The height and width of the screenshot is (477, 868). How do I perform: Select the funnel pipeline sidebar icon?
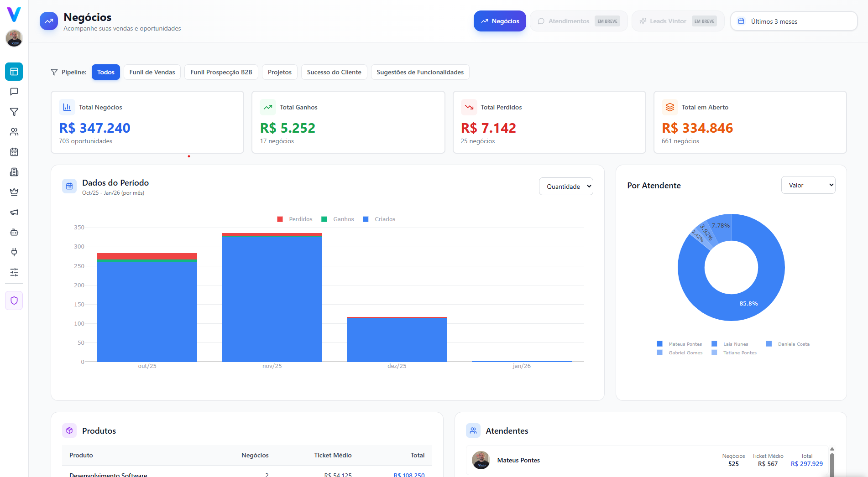tap(14, 112)
